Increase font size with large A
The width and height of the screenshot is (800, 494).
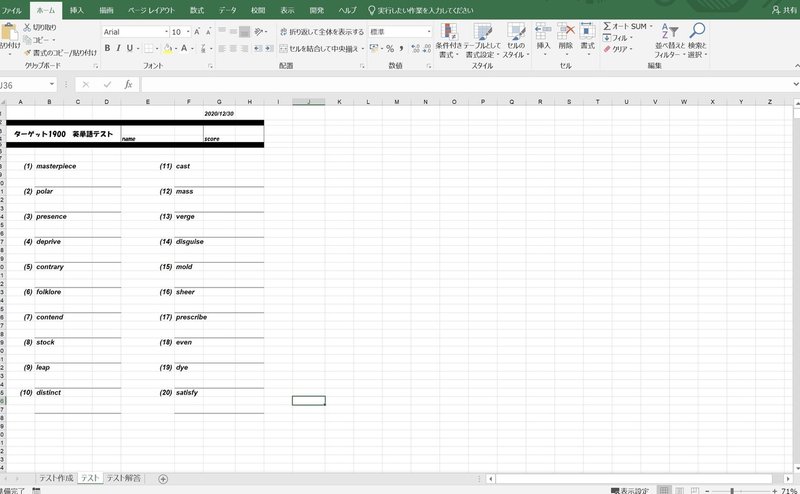[x=197, y=32]
